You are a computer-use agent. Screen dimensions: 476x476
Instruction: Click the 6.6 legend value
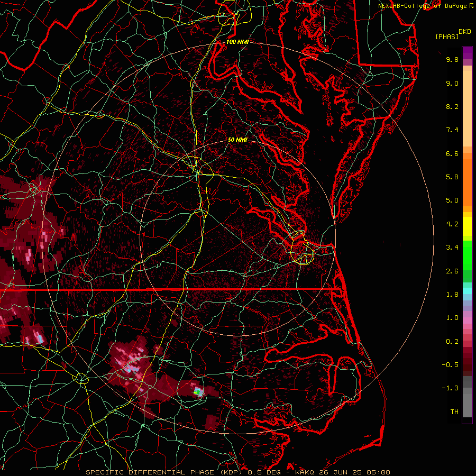(452, 153)
